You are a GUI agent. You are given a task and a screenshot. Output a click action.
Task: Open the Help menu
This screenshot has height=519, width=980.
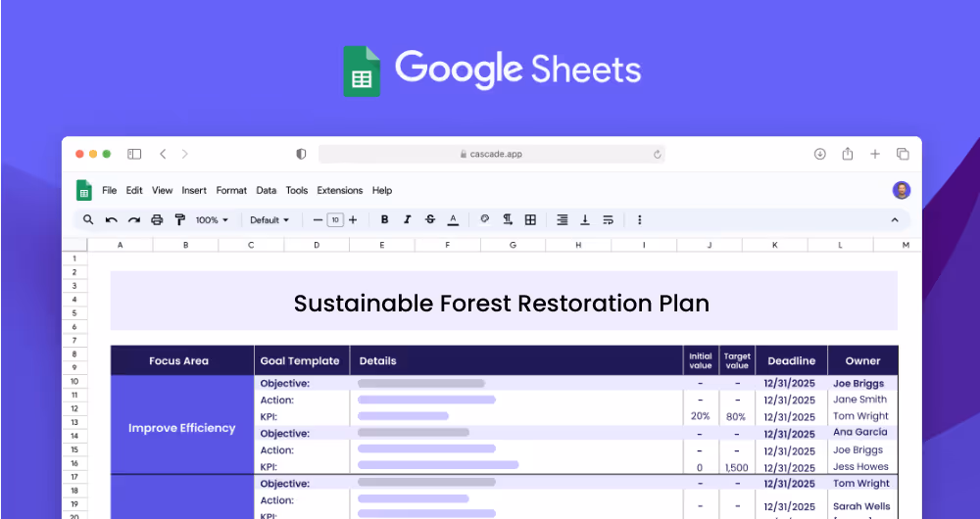[382, 191]
